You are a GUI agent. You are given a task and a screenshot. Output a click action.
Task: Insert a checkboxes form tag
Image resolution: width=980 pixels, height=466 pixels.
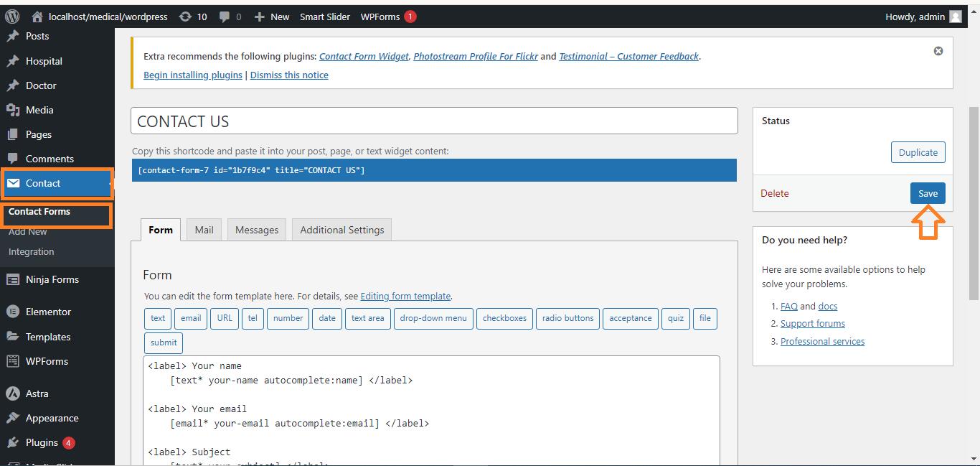click(x=504, y=318)
